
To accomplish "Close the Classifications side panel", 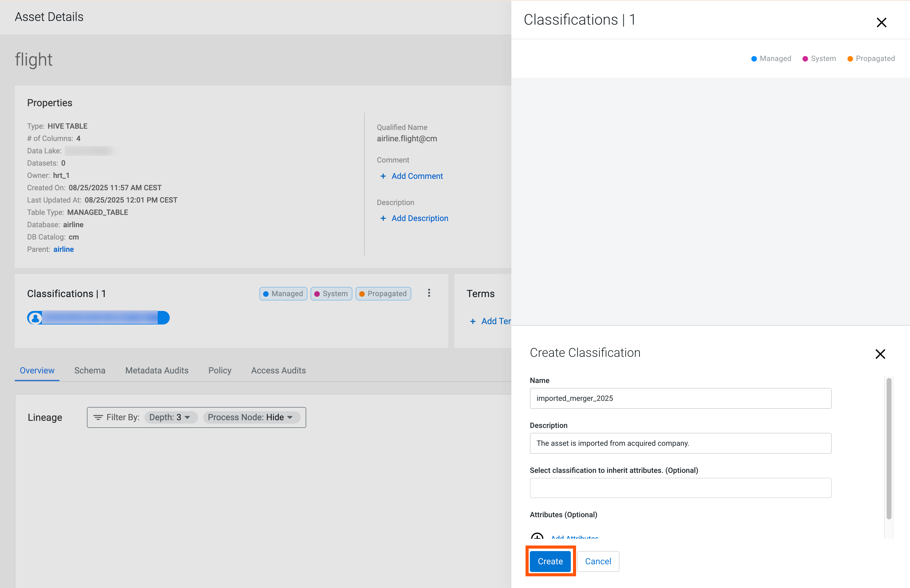I will coord(881,22).
